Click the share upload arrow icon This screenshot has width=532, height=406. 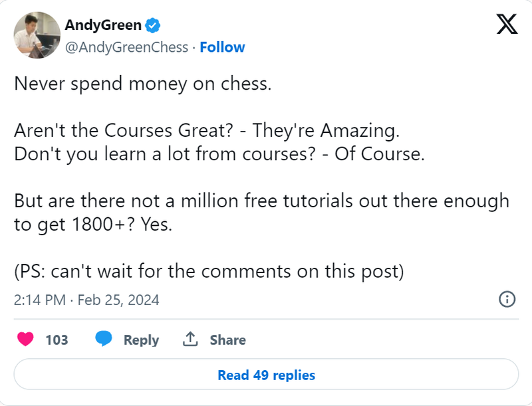pos(190,340)
